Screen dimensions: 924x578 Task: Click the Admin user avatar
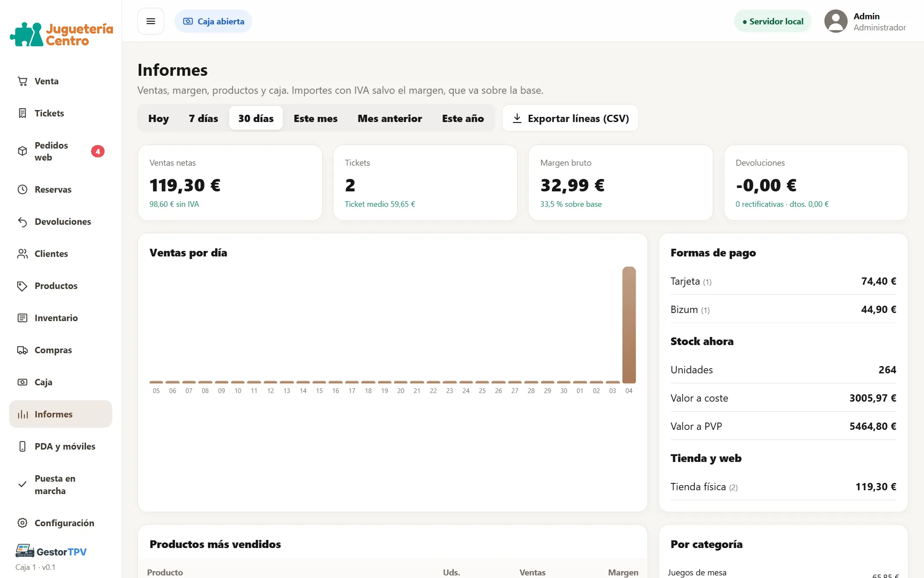coord(836,21)
